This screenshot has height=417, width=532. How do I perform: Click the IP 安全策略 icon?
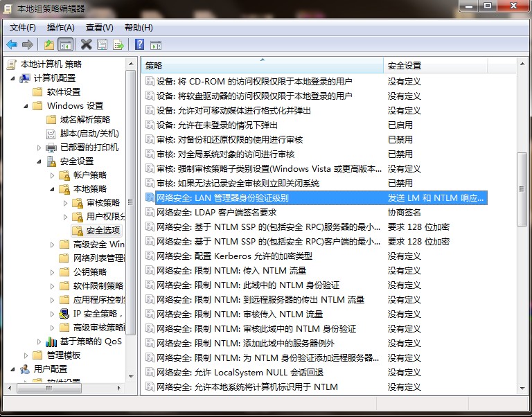tap(64, 314)
